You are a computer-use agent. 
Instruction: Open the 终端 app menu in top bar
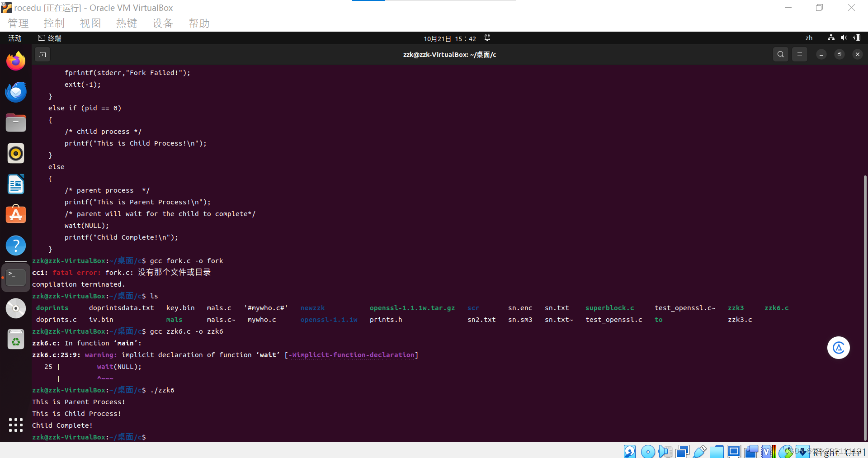pyautogui.click(x=50, y=38)
